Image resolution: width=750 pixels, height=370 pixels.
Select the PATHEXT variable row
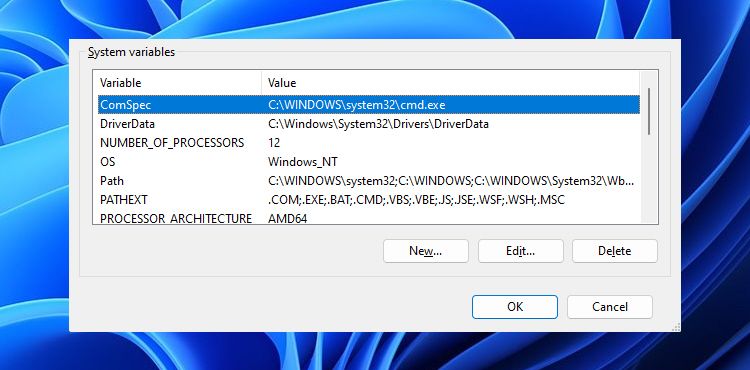pos(369,199)
